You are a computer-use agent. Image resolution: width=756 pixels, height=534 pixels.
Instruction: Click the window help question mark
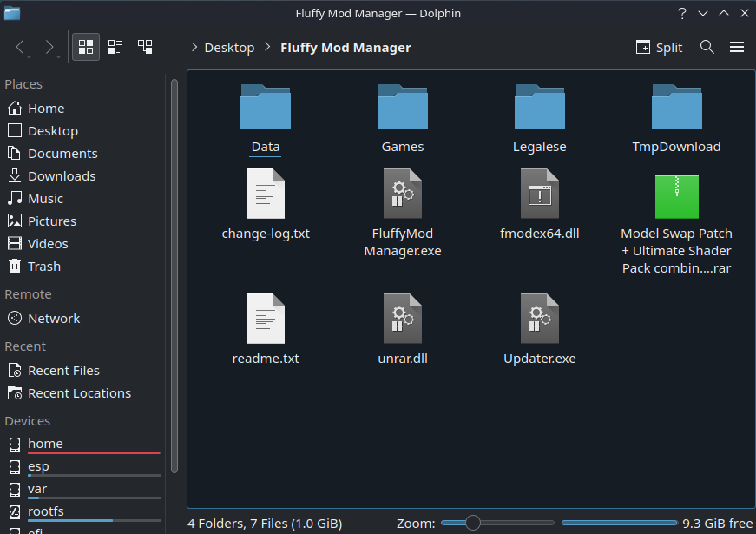pyautogui.click(x=681, y=14)
